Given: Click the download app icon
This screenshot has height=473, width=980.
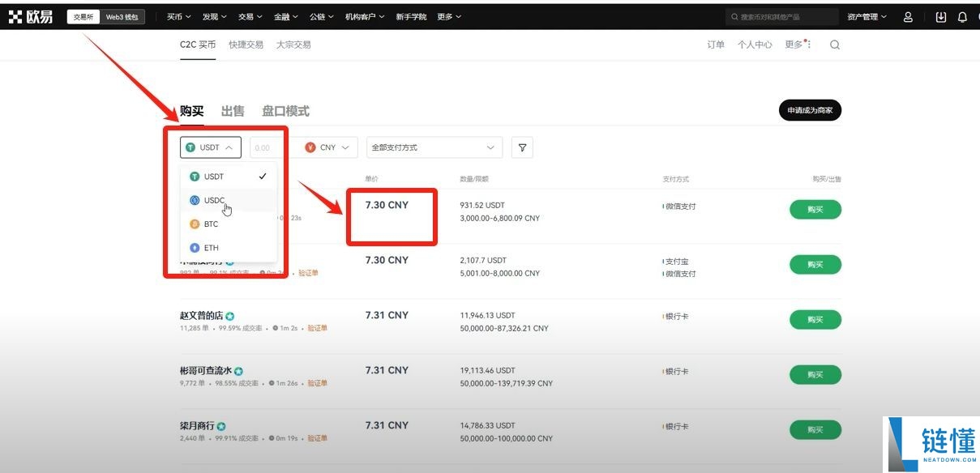Looking at the screenshot, I should point(940,17).
